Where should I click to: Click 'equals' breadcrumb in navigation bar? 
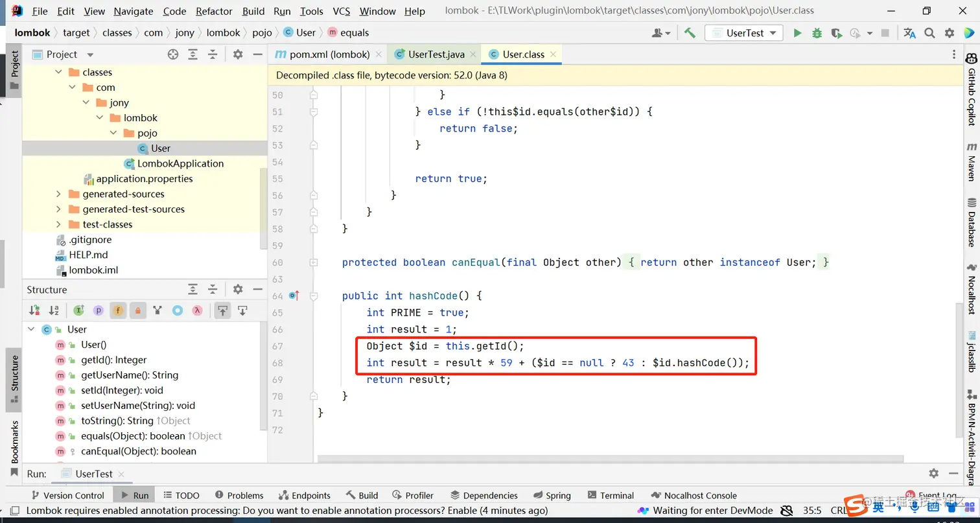tap(348, 33)
